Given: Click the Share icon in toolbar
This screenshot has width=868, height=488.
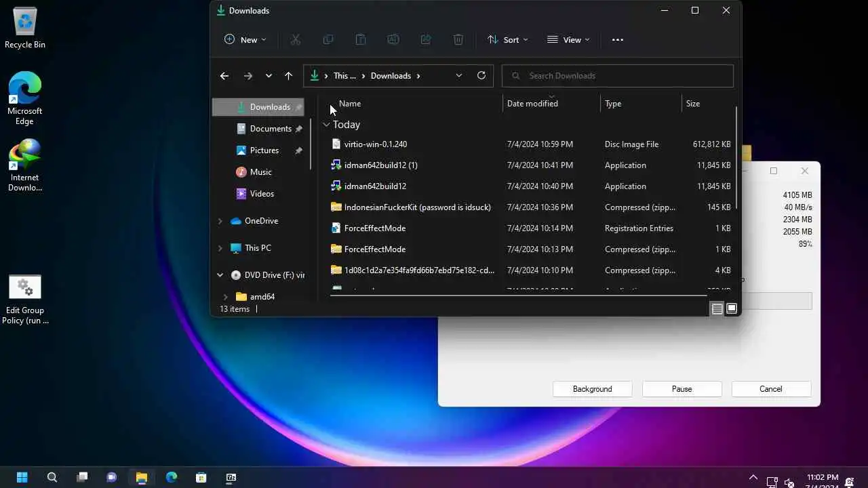Looking at the screenshot, I should coord(426,40).
